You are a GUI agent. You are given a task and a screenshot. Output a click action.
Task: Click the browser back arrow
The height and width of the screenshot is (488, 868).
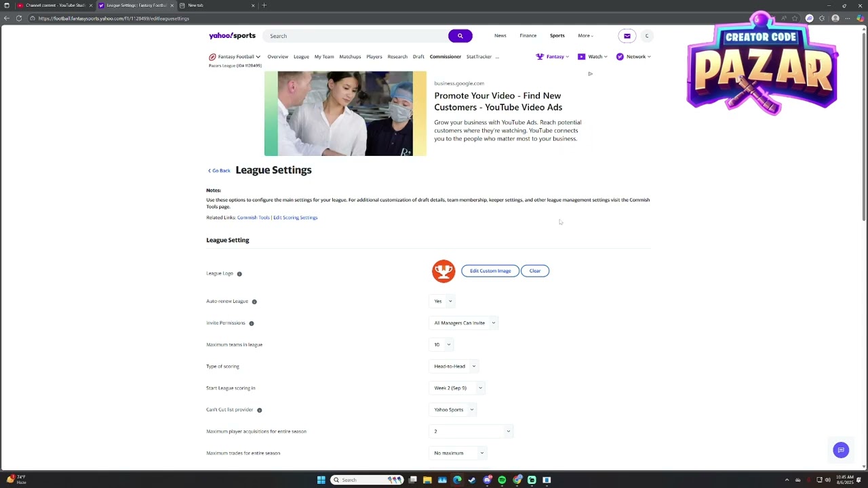(x=7, y=18)
